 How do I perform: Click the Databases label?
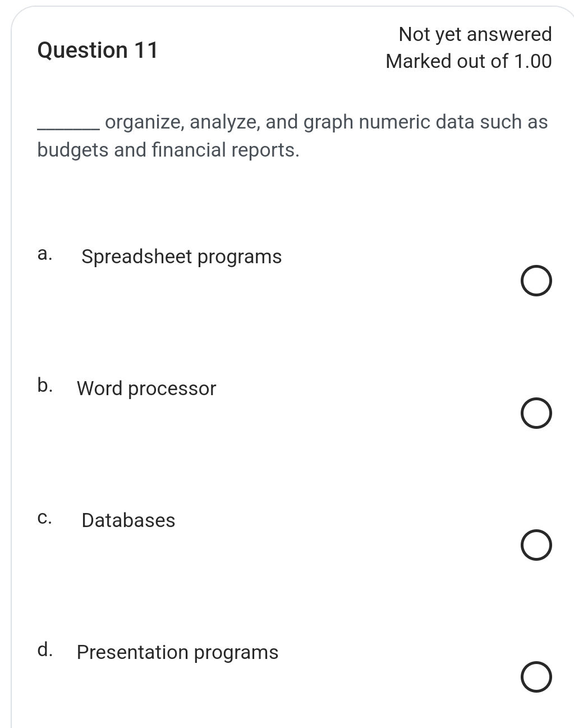pos(128,520)
